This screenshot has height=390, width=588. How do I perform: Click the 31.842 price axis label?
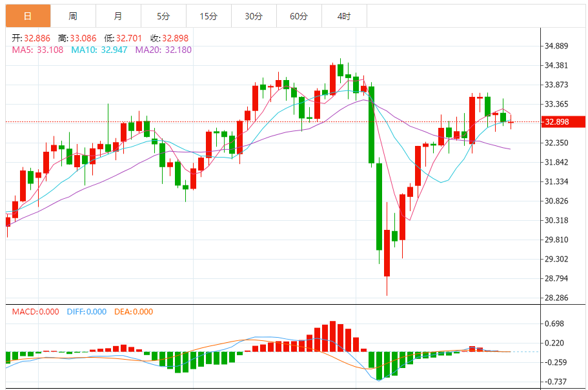point(556,162)
